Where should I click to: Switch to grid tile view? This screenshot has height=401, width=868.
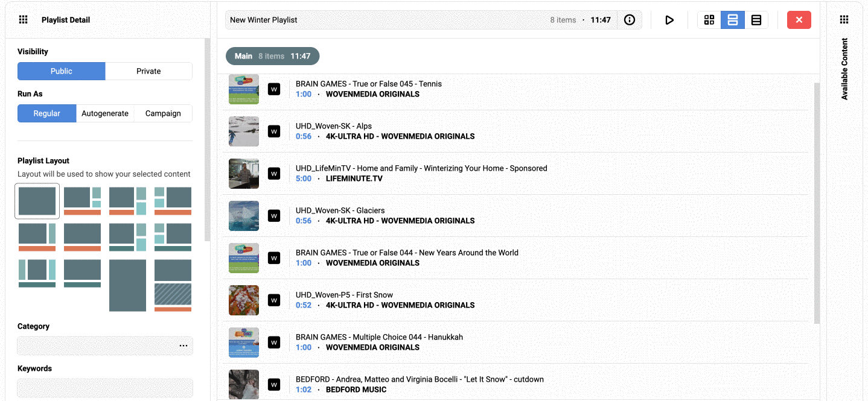pyautogui.click(x=709, y=20)
